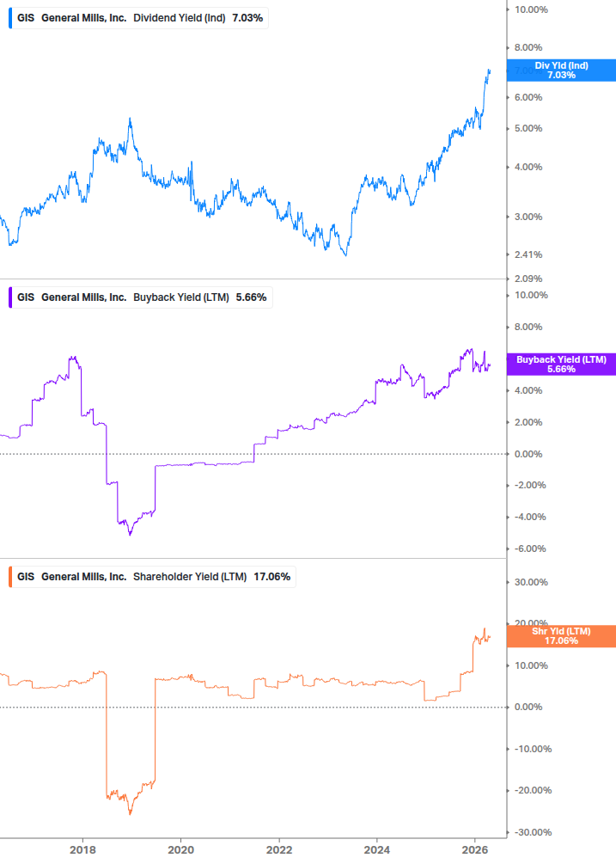616x864 pixels.
Task: Click the purple Buyback Yield 5.66% axis tag
Action: click(x=561, y=365)
